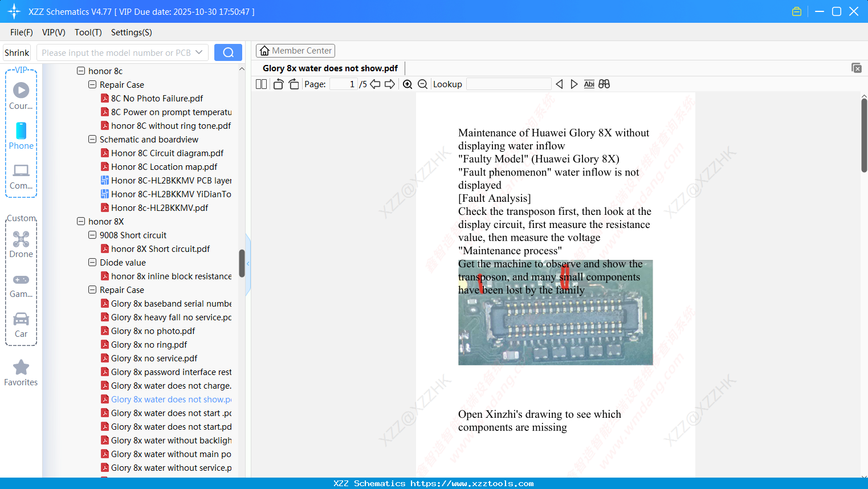Click the connector photo in the PDF
This screenshot has height=489, width=868.
tap(555, 312)
